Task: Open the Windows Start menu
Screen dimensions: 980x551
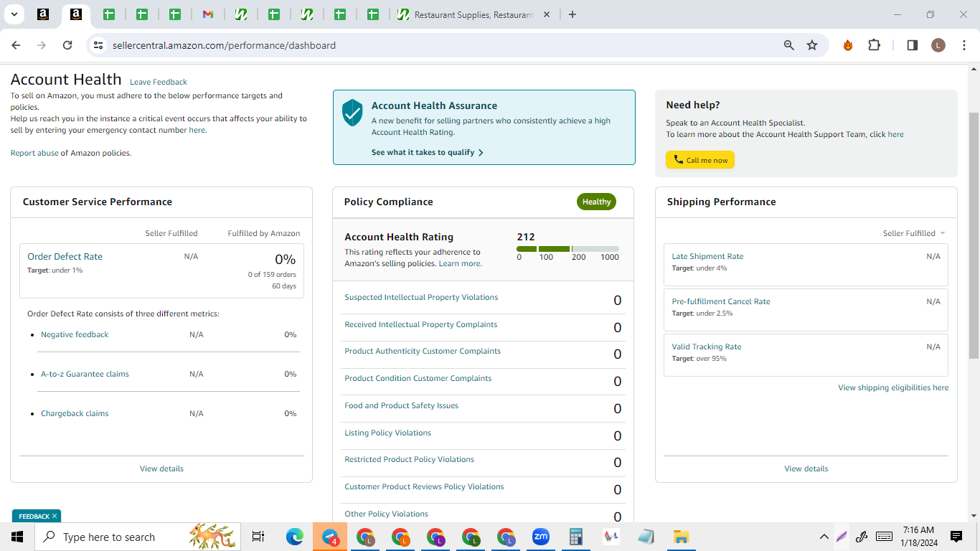Action: [x=17, y=537]
